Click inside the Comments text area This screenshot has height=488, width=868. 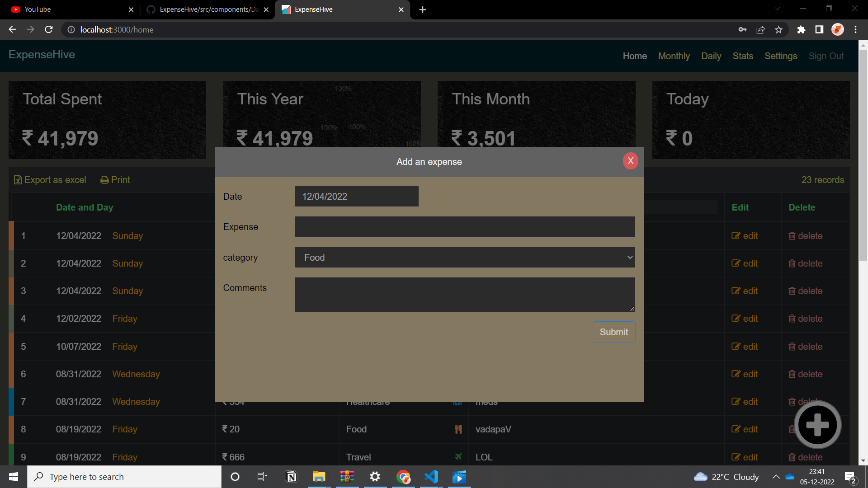(465, 294)
